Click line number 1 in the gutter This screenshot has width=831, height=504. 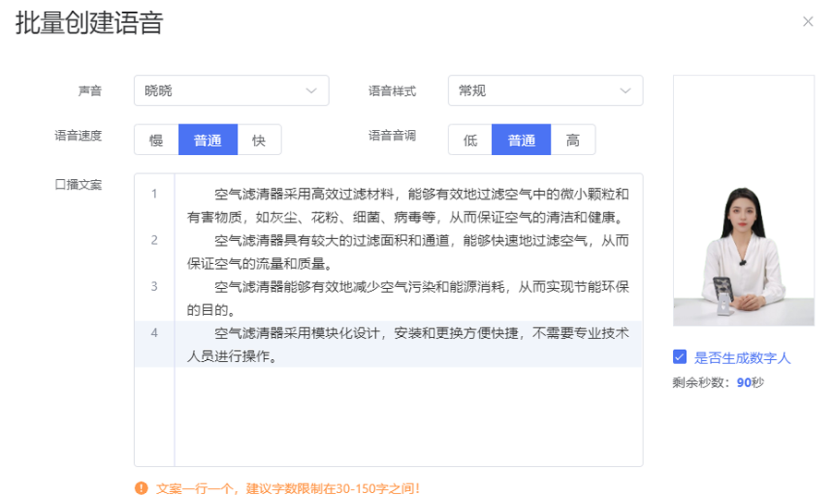pos(154,194)
